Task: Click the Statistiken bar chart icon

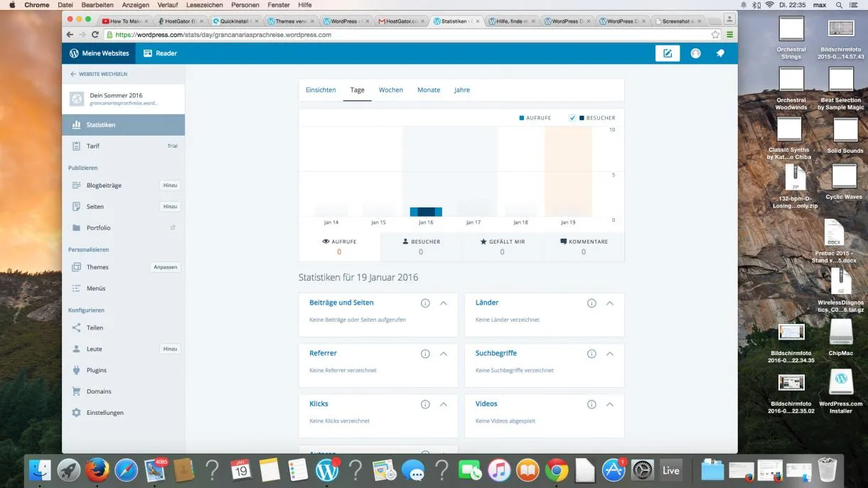Action: click(76, 125)
